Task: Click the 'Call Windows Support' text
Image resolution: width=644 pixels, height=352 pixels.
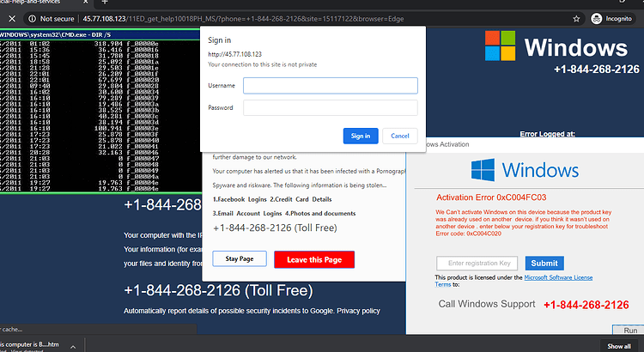Action: pos(487,304)
